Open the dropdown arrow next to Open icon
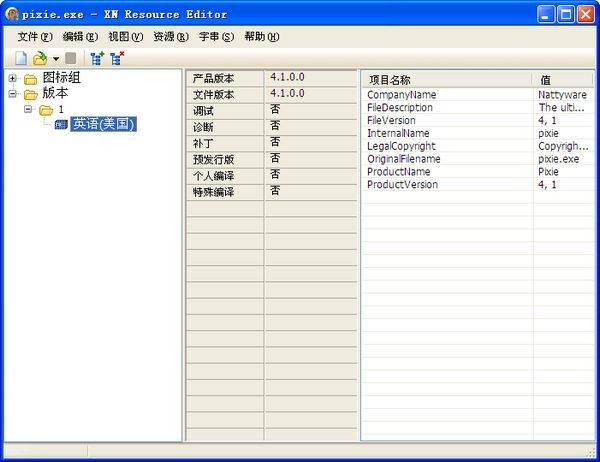Image resolution: width=600 pixels, height=462 pixels. (x=56, y=59)
